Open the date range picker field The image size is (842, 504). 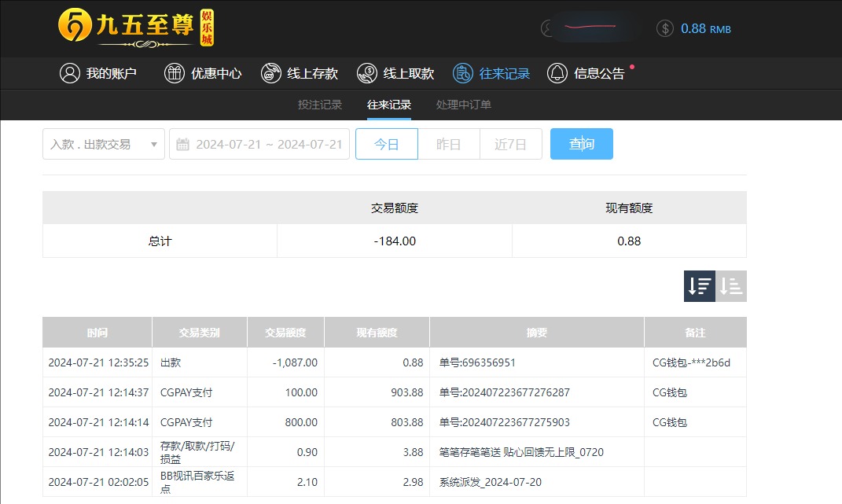tap(259, 144)
